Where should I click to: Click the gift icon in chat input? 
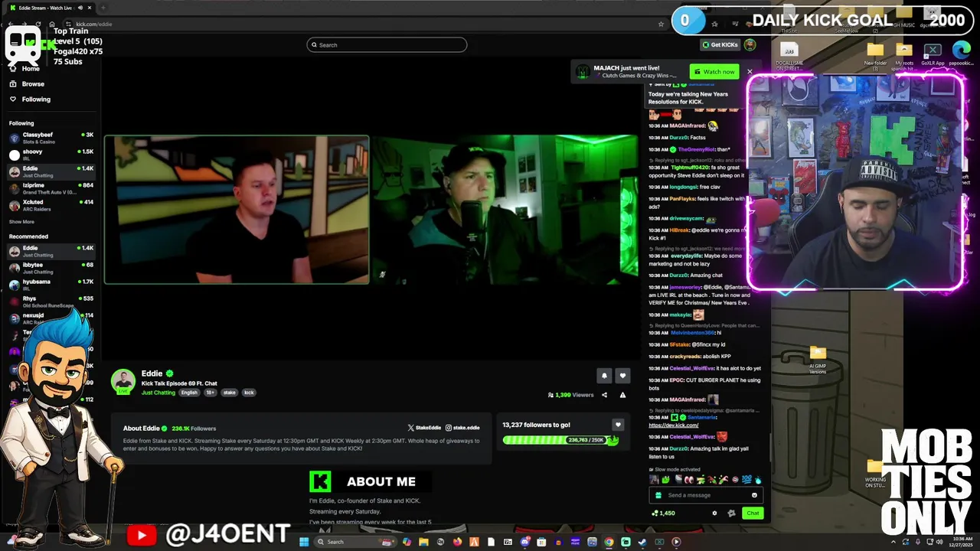[658, 495]
